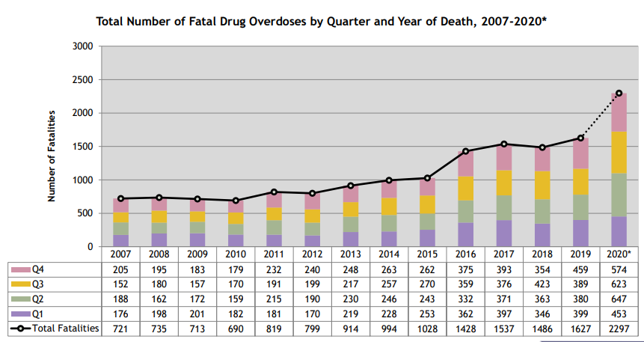This screenshot has width=644, height=342.
Task: Click the Q4 value 574 table cell
Action: point(619,269)
